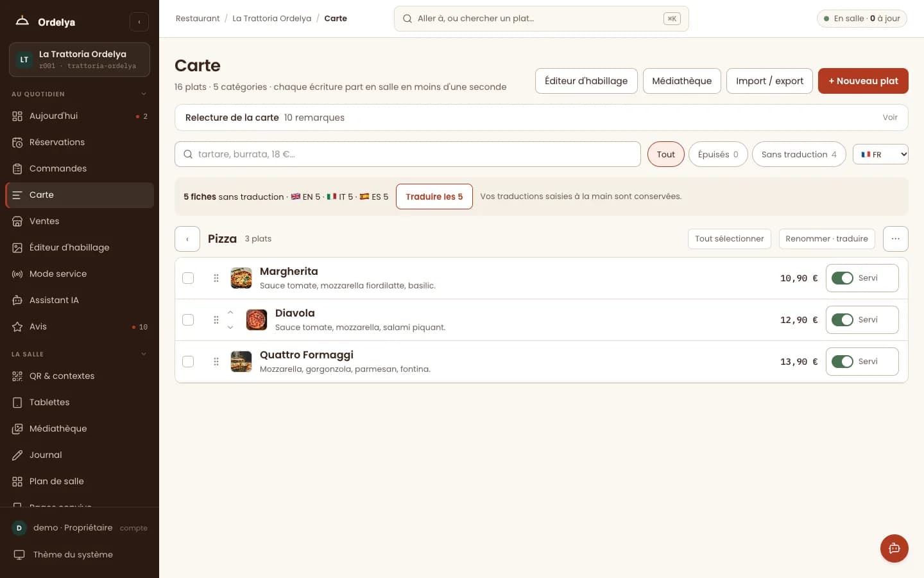This screenshot has width=924, height=578.
Task: Open QR & contextes icon
Action: [17, 376]
